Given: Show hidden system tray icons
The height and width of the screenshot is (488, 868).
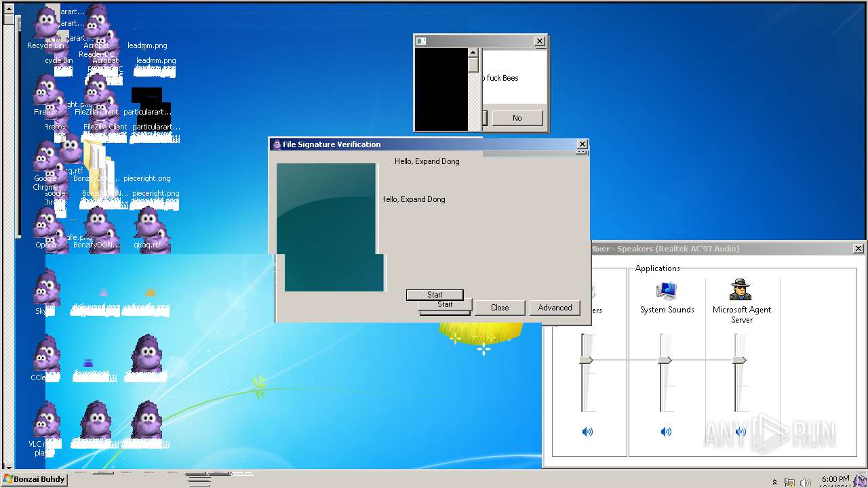Looking at the screenshot, I should click(x=774, y=482).
